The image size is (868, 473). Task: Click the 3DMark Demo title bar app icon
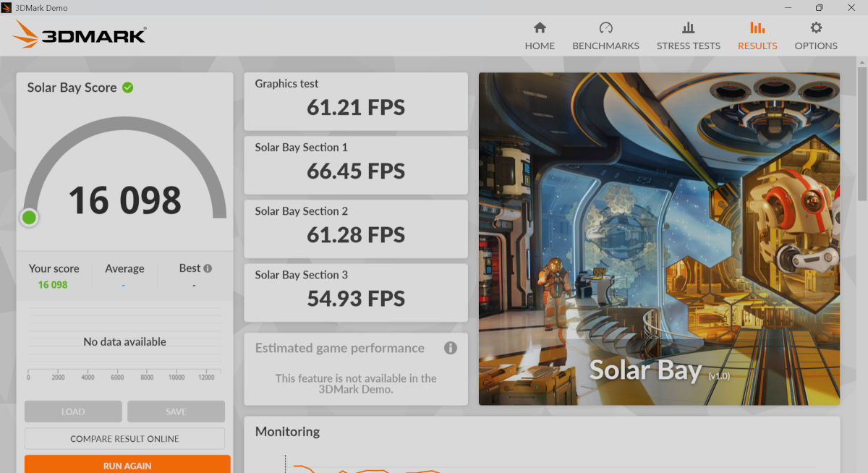(7, 7)
